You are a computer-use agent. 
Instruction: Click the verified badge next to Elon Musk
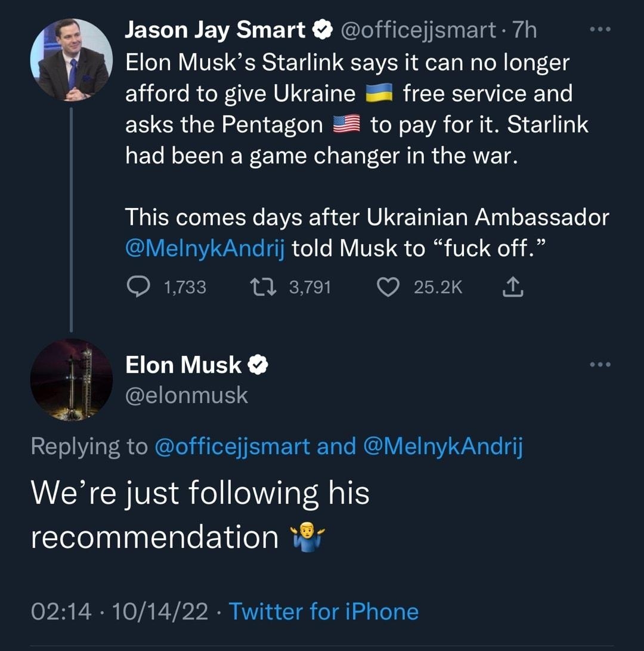(257, 365)
